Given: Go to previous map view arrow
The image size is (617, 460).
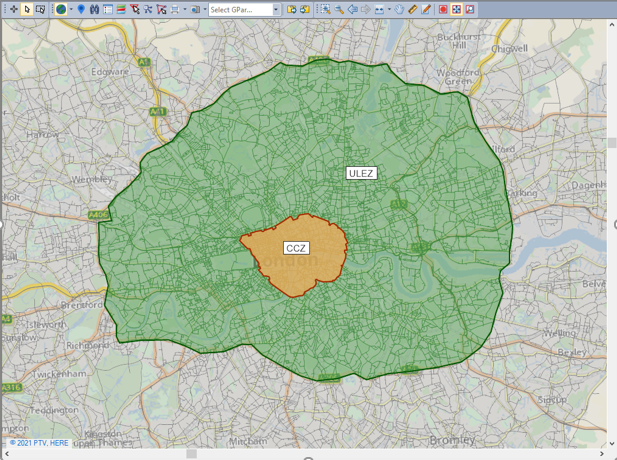Looking at the screenshot, I should tap(352, 9).
